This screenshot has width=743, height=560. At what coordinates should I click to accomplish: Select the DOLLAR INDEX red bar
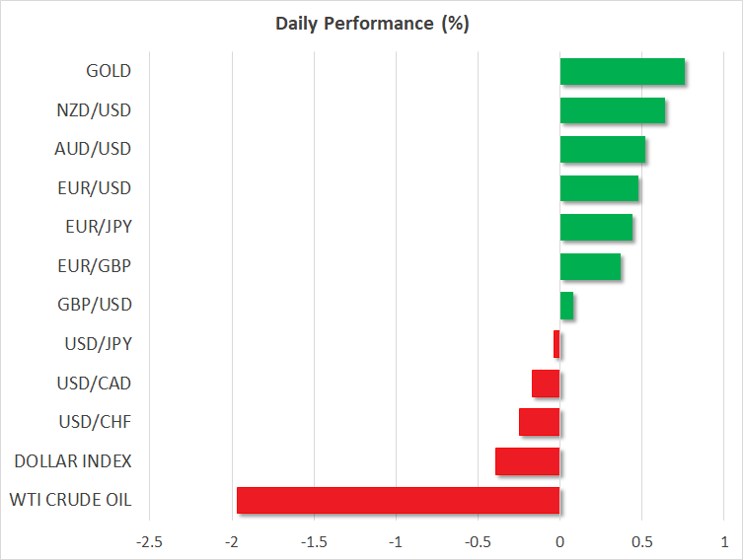pyautogui.click(x=527, y=461)
